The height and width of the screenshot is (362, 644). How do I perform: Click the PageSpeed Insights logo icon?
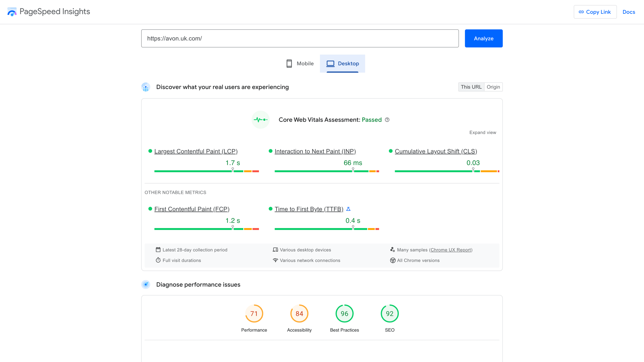click(12, 12)
